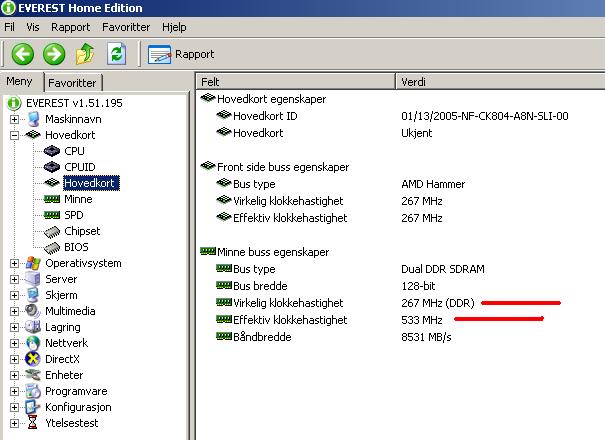This screenshot has width=605, height=440.
Task: Refresh the page with the refresh icon
Action: 117,54
